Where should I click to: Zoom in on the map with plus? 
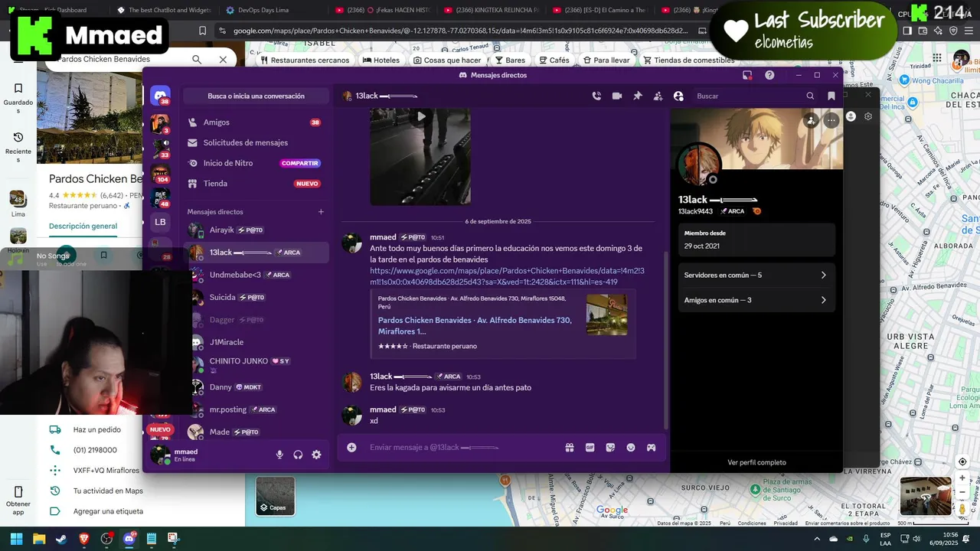point(962,478)
